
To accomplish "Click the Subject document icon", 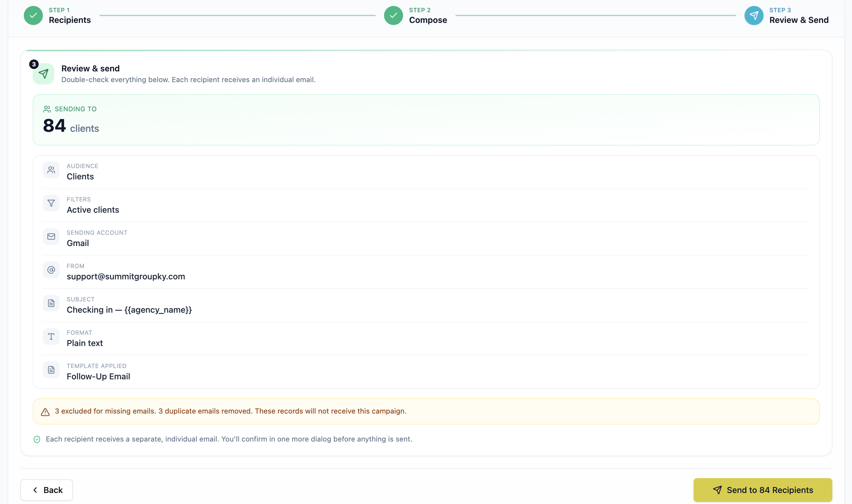I will [x=51, y=303].
